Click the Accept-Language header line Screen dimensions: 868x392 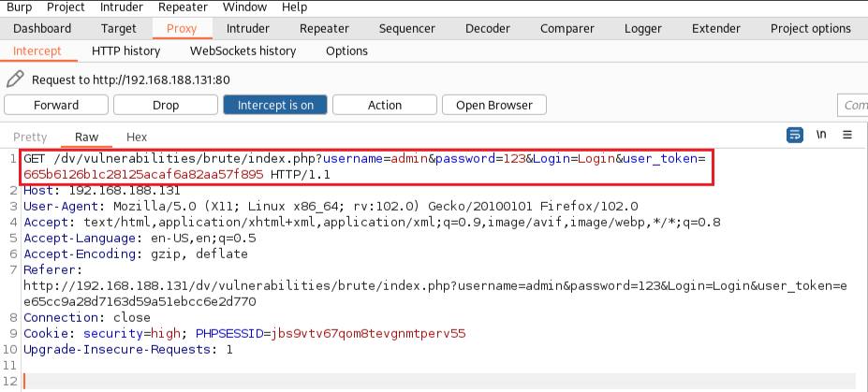[x=140, y=239]
